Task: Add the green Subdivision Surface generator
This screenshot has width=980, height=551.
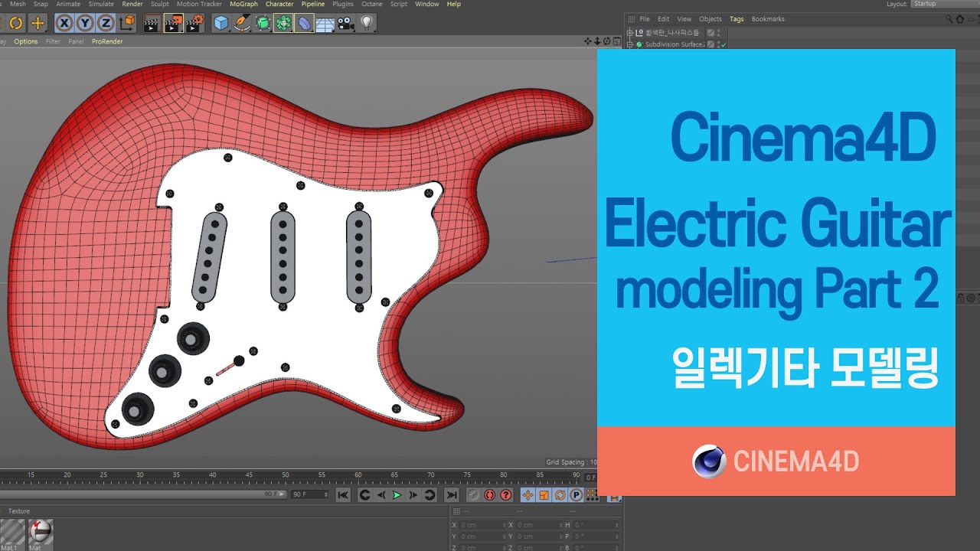Action: point(263,23)
